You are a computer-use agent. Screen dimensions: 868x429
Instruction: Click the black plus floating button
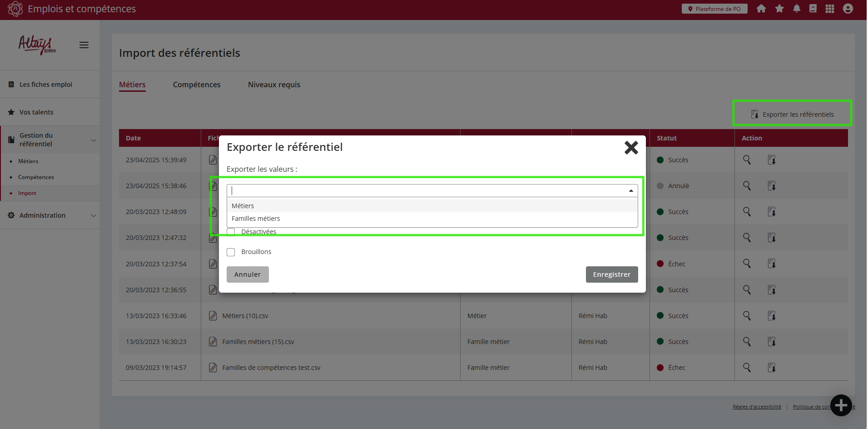(841, 405)
